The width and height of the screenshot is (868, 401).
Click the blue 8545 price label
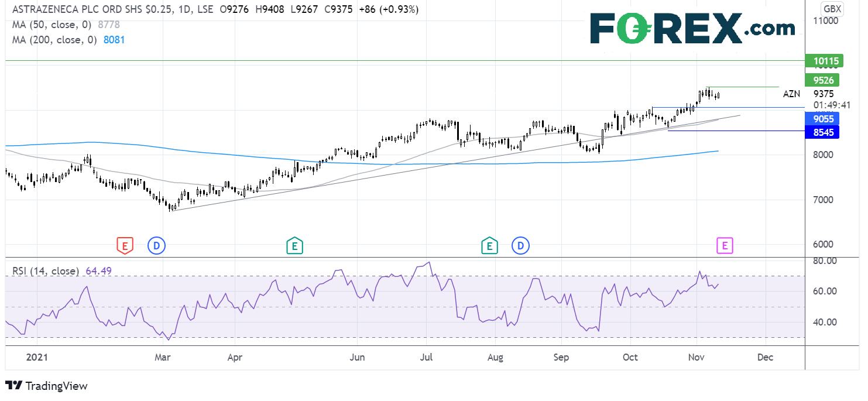[822, 132]
